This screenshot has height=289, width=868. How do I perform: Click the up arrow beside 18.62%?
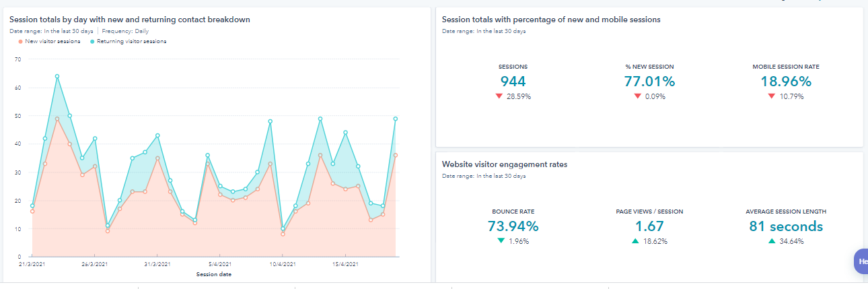635,241
